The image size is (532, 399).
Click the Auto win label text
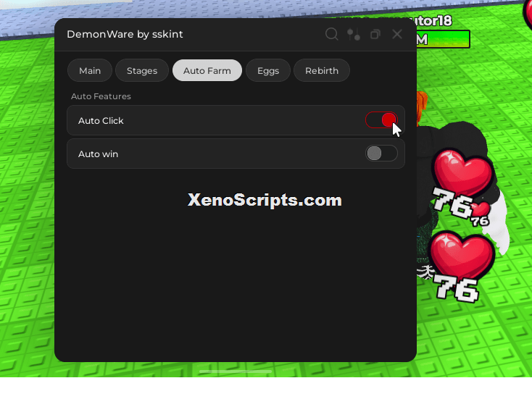pos(98,154)
